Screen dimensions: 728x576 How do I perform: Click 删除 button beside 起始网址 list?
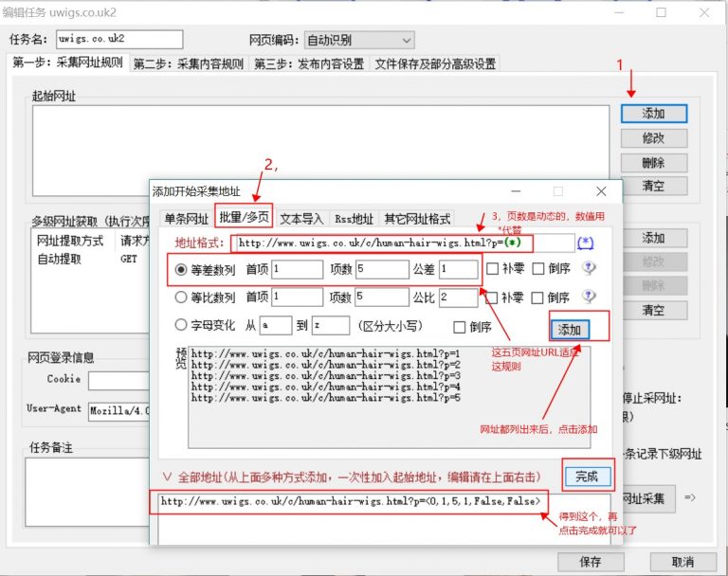click(654, 163)
